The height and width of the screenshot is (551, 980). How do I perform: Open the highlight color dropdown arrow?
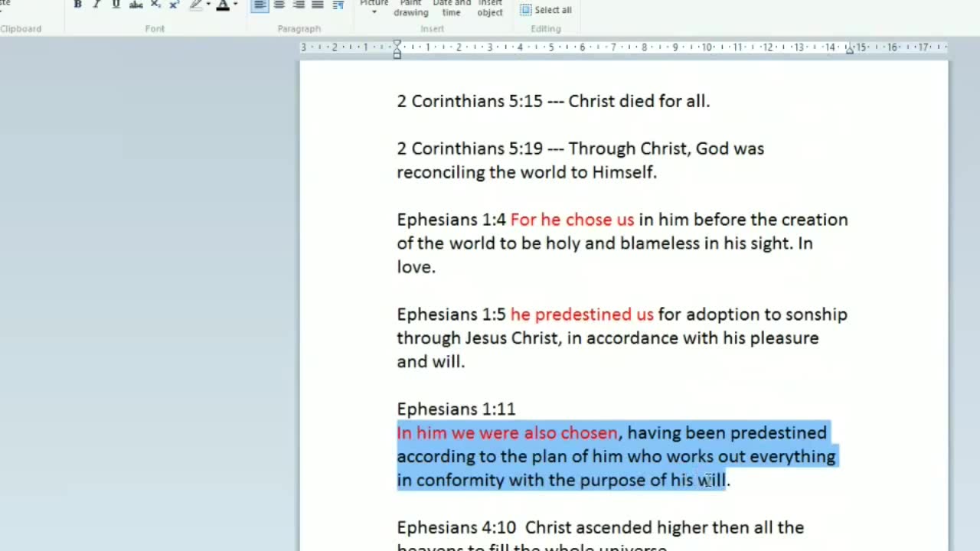click(x=209, y=5)
